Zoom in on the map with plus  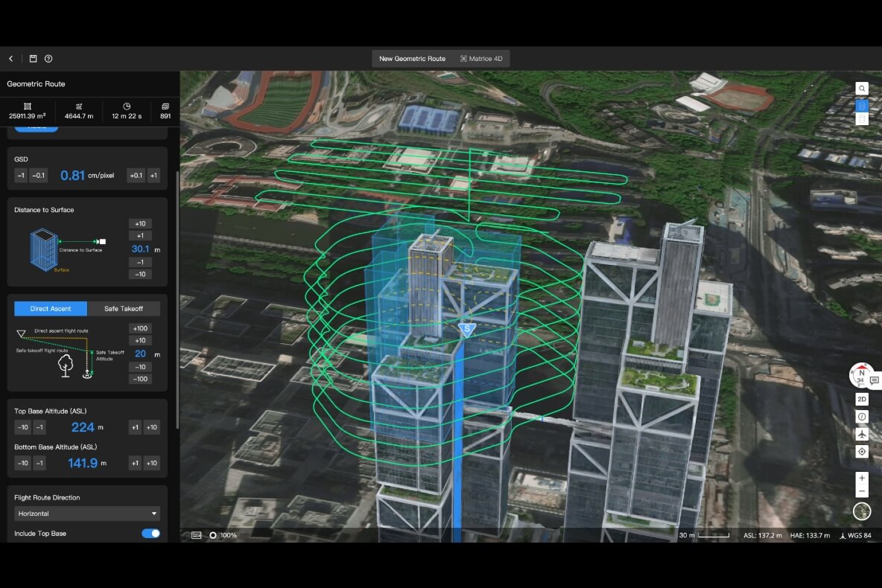click(x=862, y=478)
